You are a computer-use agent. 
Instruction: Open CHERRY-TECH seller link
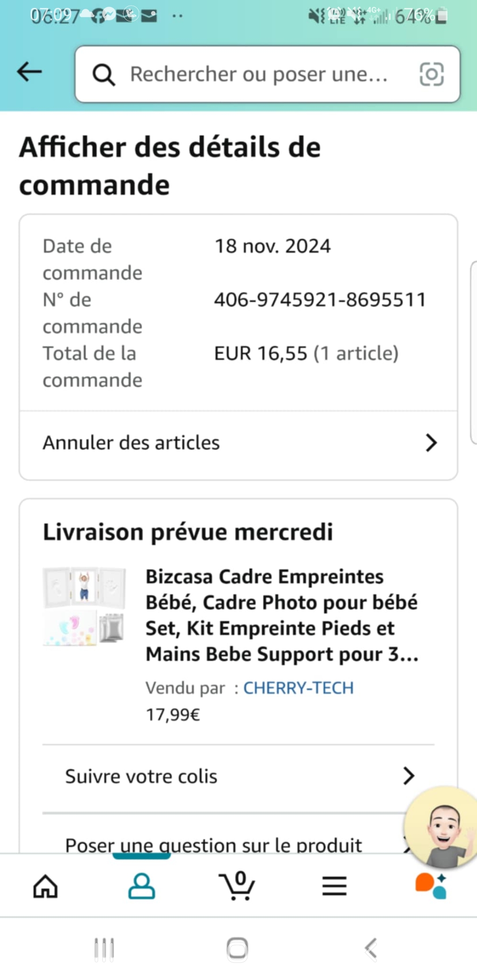click(299, 688)
